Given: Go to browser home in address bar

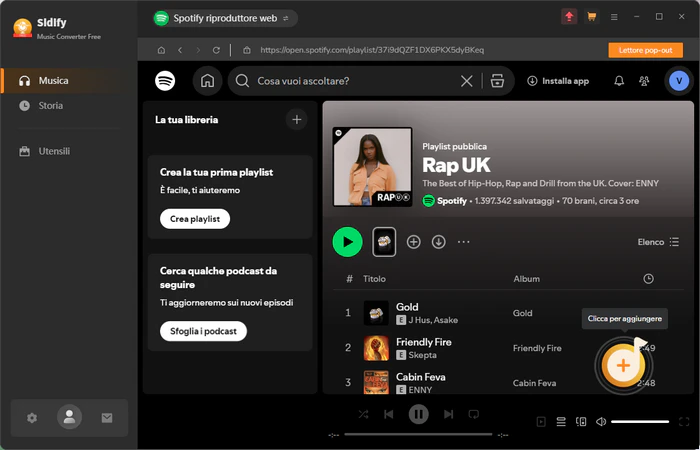Looking at the screenshot, I should 161,50.
